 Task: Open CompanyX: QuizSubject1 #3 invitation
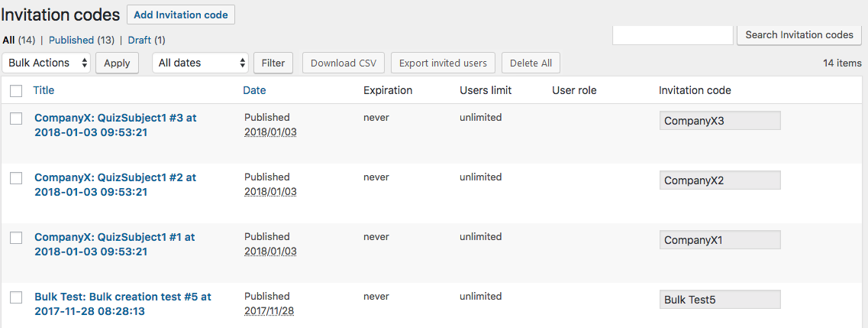[x=115, y=125]
